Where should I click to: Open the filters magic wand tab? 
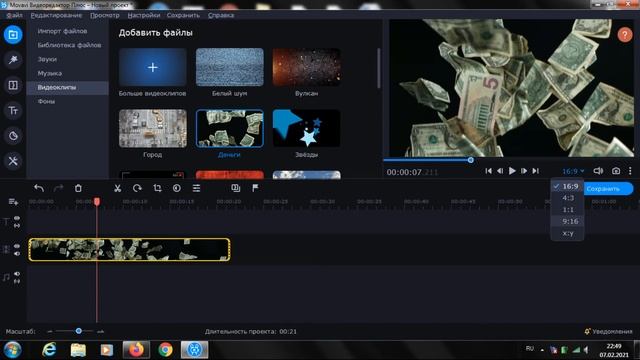(13, 60)
